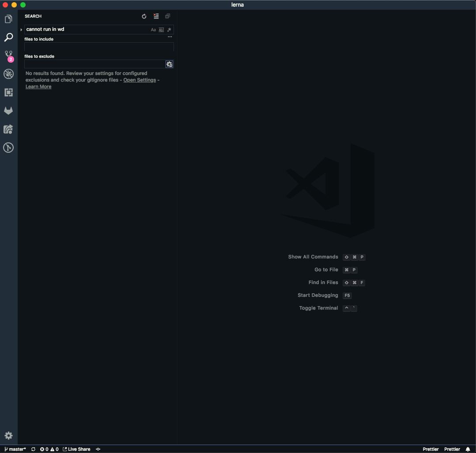This screenshot has height=453, width=476.
Task: Click the Find in Files shortcut text
Action: [x=323, y=282]
